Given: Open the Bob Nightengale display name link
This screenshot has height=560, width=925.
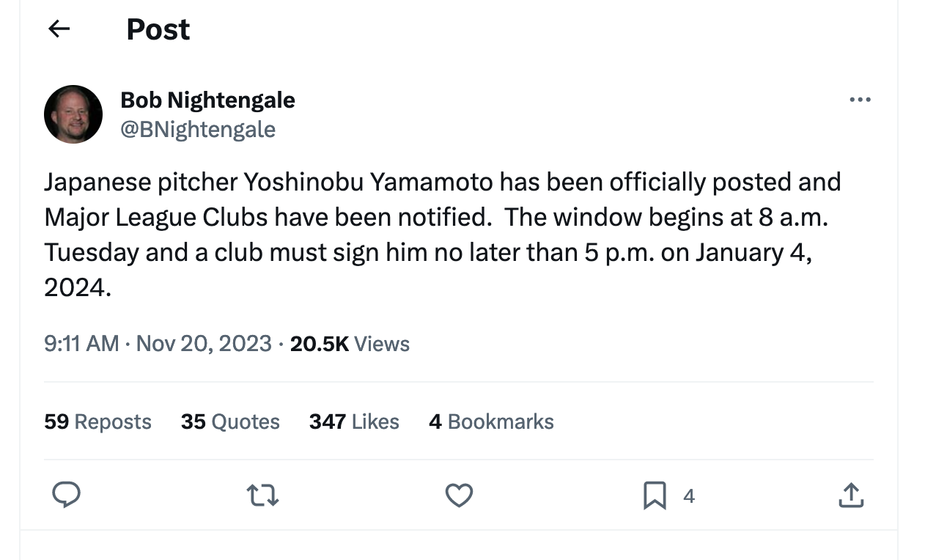Looking at the screenshot, I should tap(207, 100).
